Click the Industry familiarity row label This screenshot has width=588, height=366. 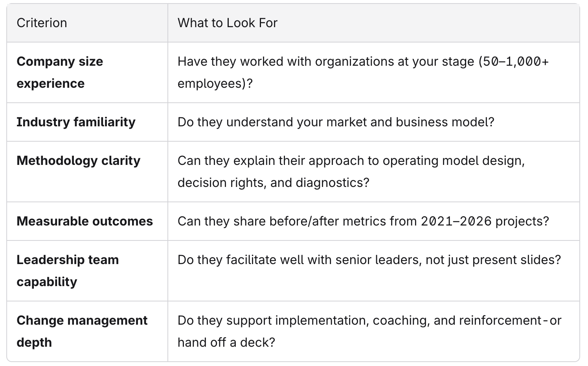click(76, 122)
